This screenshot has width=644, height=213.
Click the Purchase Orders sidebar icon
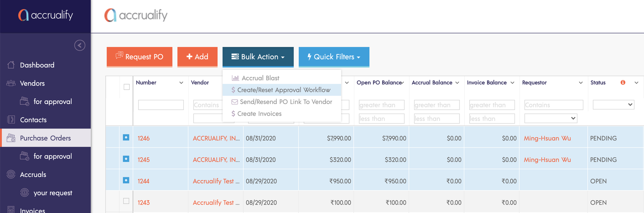[11, 138]
